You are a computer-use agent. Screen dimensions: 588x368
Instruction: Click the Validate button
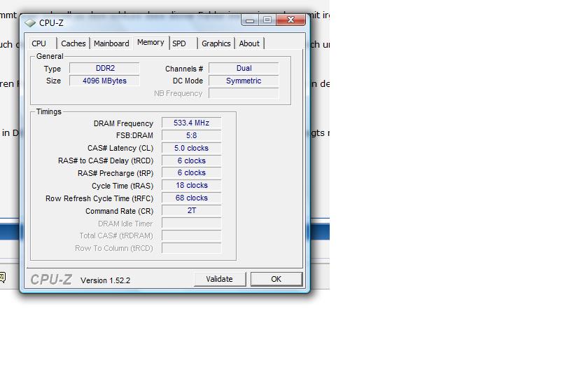pyautogui.click(x=219, y=279)
